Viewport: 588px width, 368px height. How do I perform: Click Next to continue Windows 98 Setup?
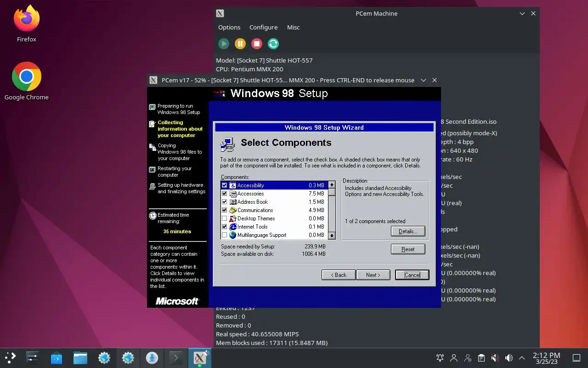pos(373,275)
